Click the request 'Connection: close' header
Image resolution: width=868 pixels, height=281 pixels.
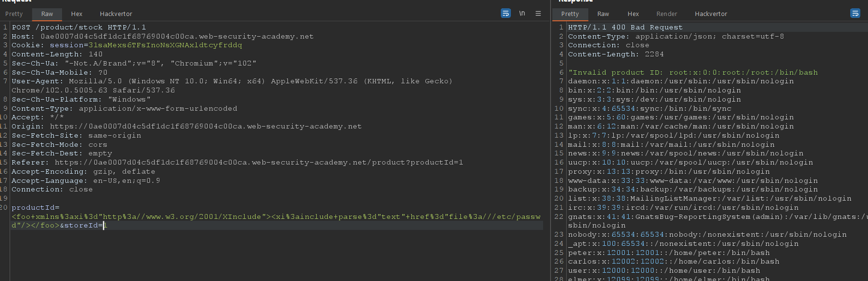point(52,189)
